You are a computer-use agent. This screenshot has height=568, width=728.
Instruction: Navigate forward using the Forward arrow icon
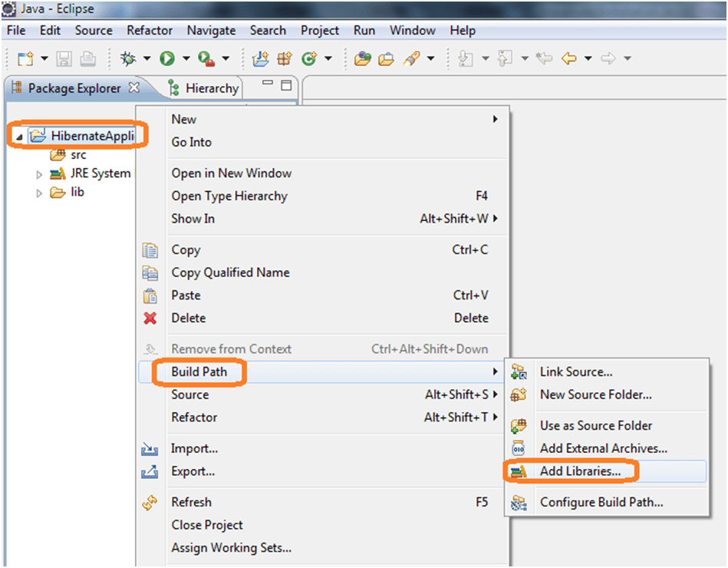pyautogui.click(x=608, y=58)
